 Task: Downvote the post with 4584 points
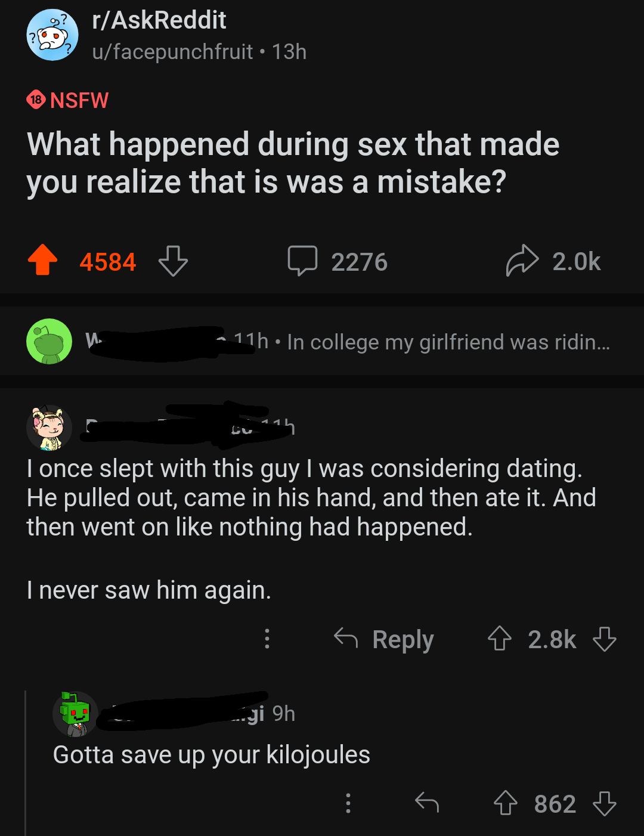click(x=173, y=262)
